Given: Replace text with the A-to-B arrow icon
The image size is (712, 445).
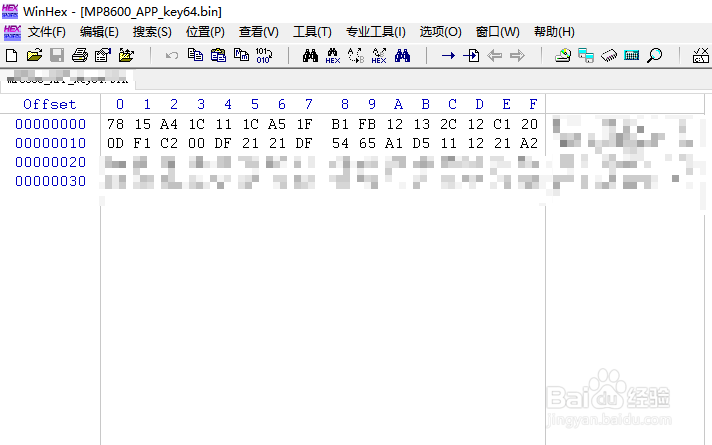Looking at the screenshot, I should 356,55.
